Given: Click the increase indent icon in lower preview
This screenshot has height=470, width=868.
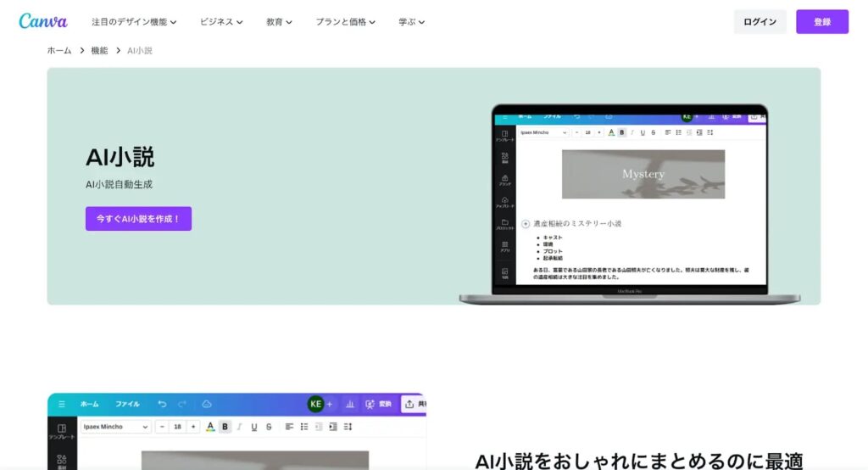Looking at the screenshot, I should 332,427.
